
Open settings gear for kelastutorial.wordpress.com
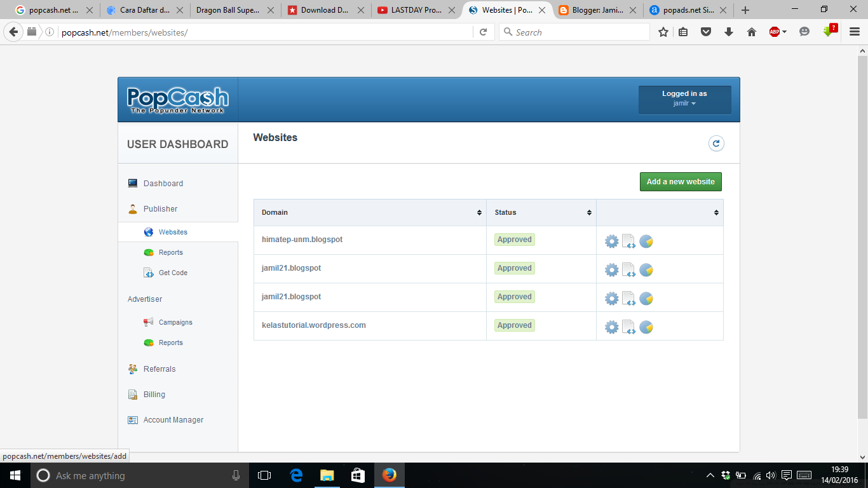tap(611, 327)
